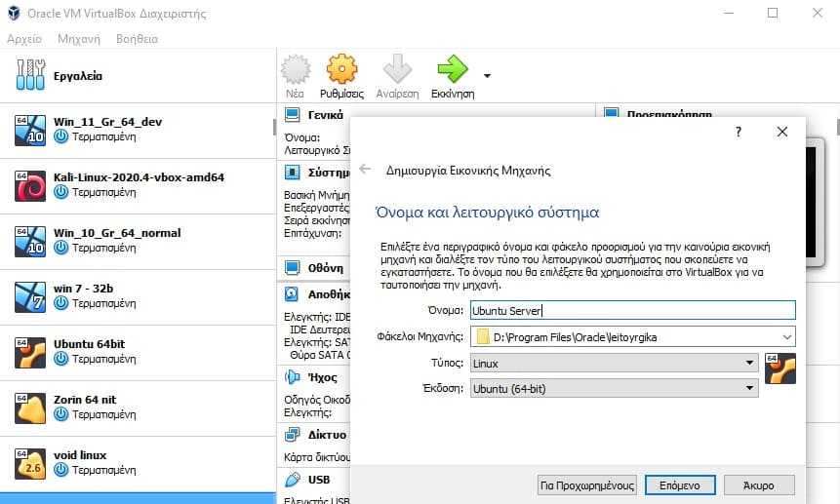Select the void linux machine icon
Screen dimensions: 840x504
[x=30, y=464]
